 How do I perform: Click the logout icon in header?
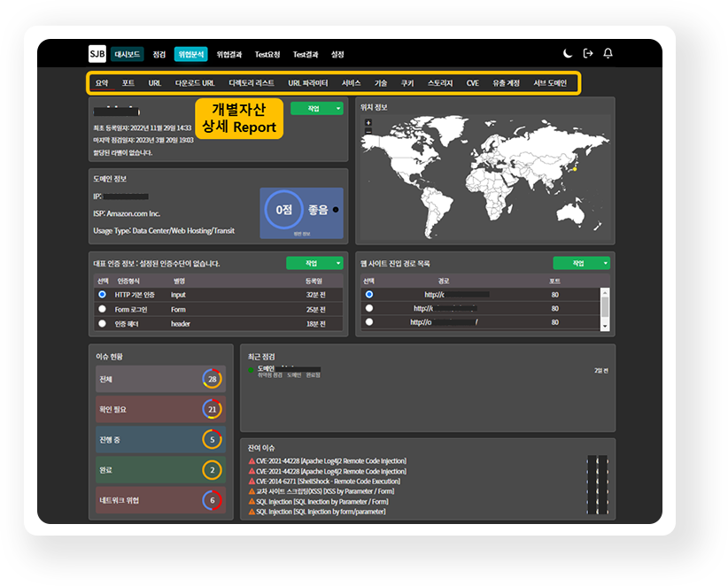(588, 54)
